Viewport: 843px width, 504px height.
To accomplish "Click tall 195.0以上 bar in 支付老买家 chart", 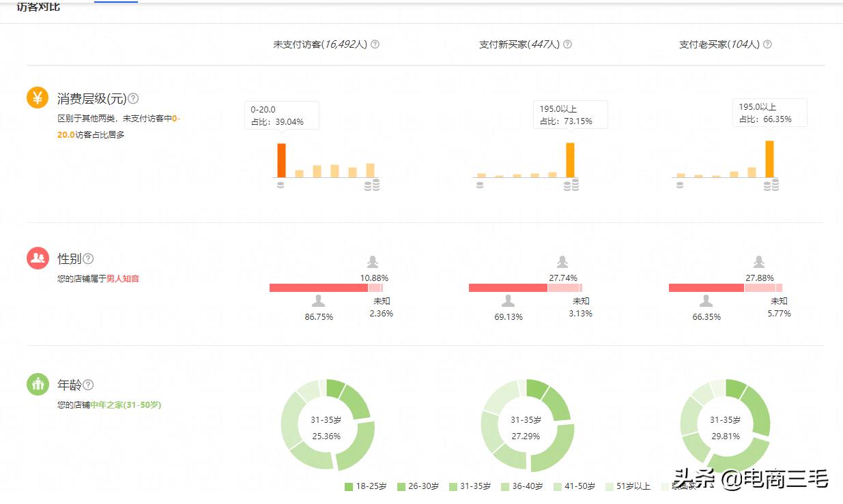I will 770,159.
